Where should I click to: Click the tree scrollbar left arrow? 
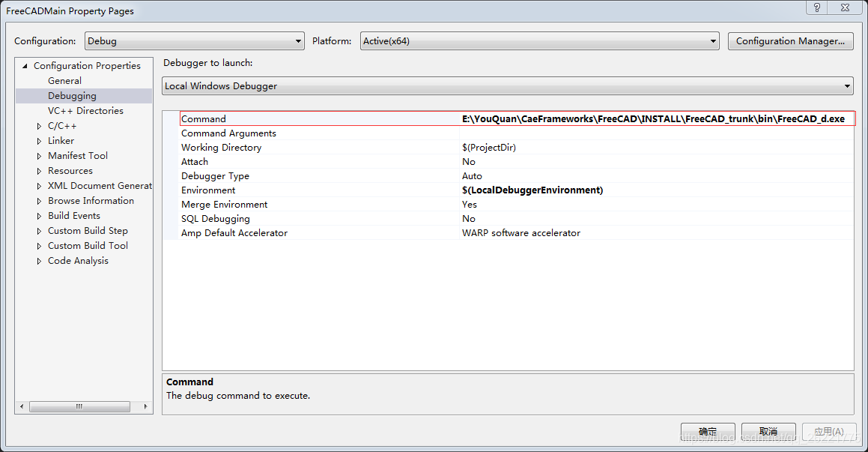click(22, 406)
